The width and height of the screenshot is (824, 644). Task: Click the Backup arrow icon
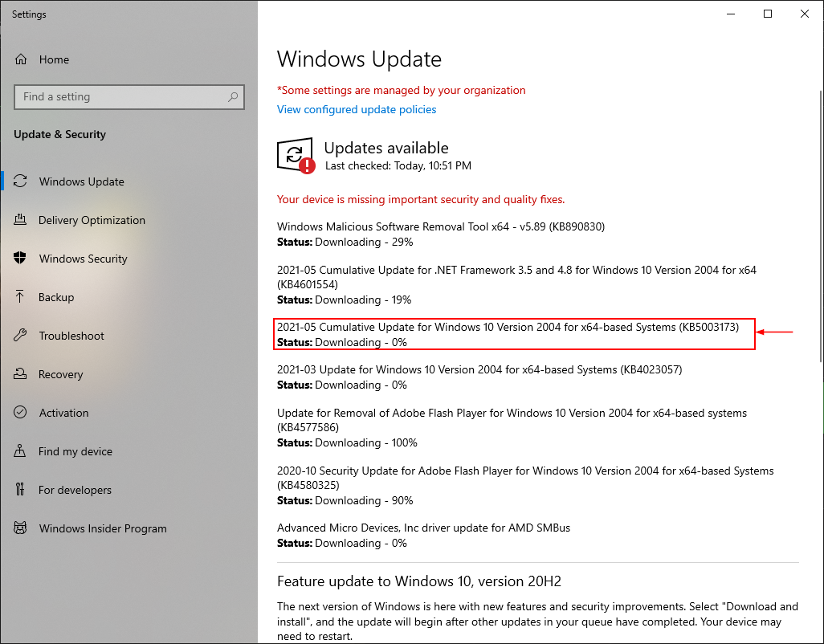(22, 297)
